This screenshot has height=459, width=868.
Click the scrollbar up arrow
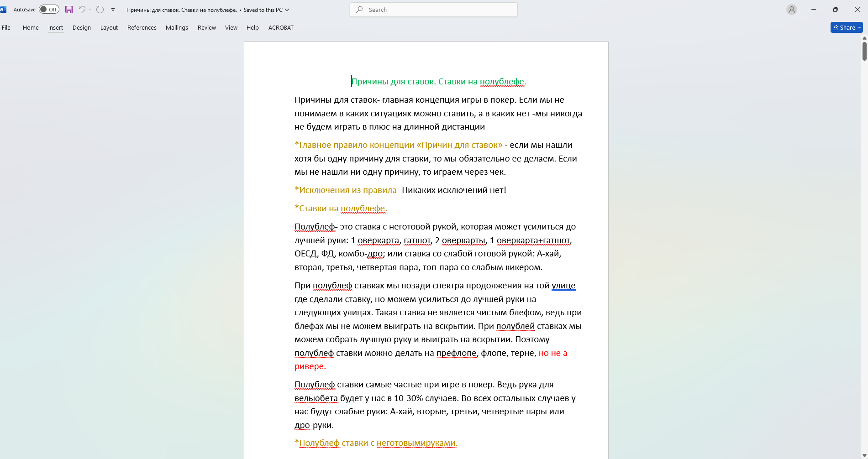[864, 38]
